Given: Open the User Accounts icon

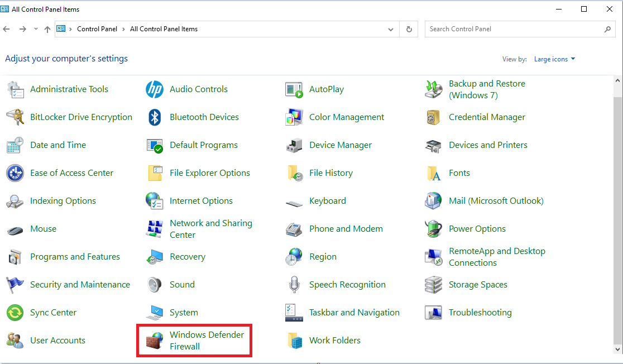Looking at the screenshot, I should [16, 341].
